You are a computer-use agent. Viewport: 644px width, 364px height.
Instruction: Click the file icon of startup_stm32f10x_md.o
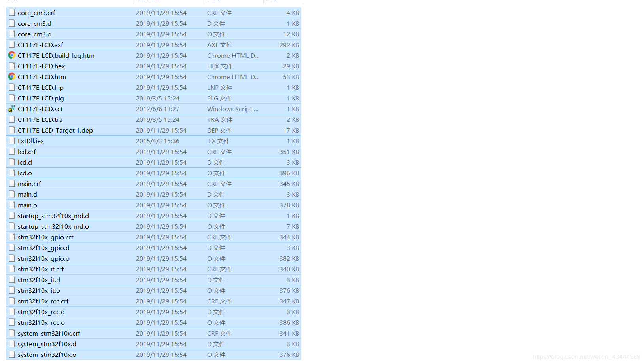click(x=12, y=226)
